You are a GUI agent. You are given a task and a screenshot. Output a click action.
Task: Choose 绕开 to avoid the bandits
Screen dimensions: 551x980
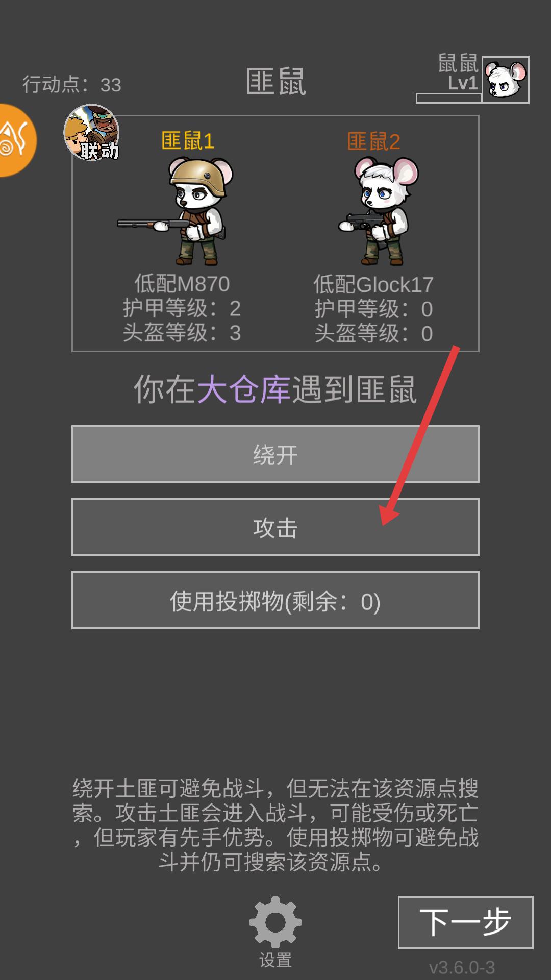pos(275,454)
